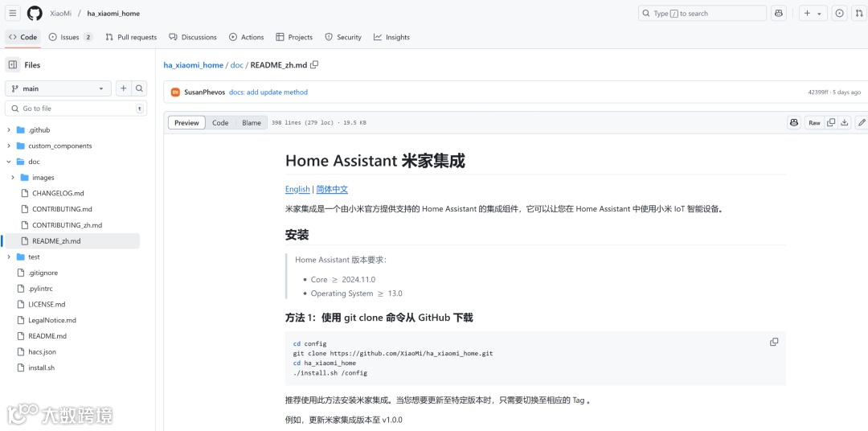
Task: Copy the git clone code block
Action: pyautogui.click(x=774, y=342)
